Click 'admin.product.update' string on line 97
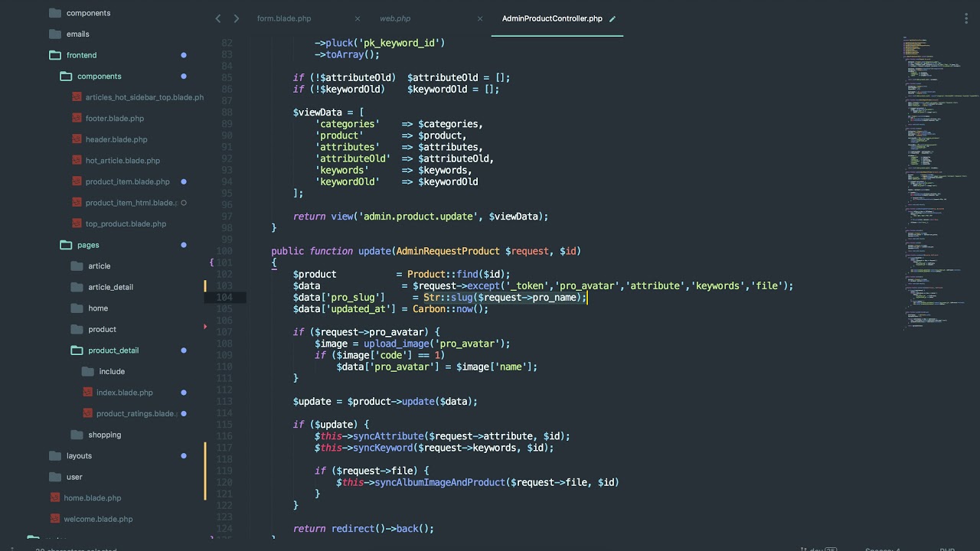980x551 pixels. click(x=418, y=217)
